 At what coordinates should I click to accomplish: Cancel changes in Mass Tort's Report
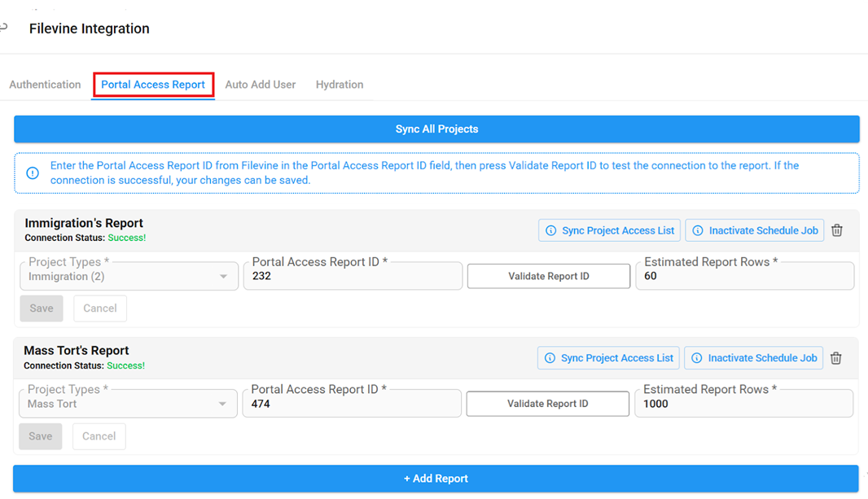pos(99,436)
